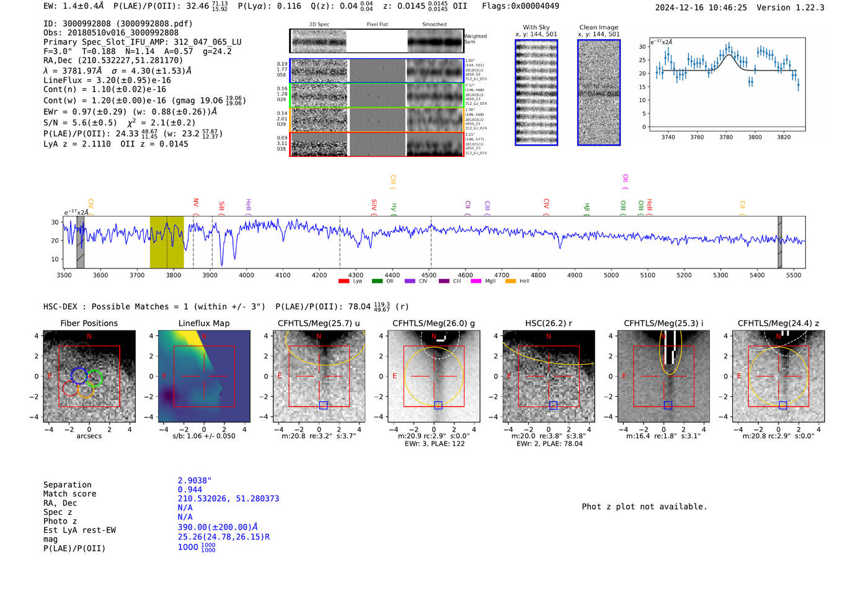This screenshot has height=591, width=868.
Task: Click the yellow highlighted region in spectrum
Action: pos(167,242)
